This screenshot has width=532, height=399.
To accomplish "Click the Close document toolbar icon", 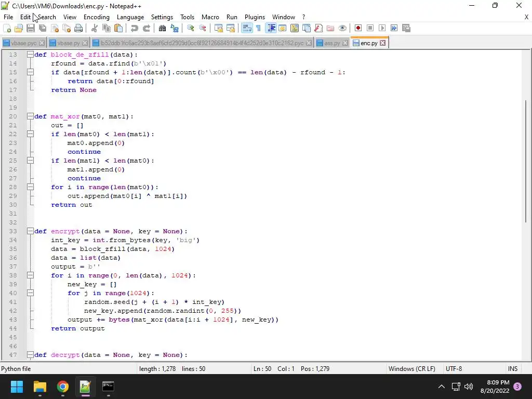I will (x=55, y=28).
